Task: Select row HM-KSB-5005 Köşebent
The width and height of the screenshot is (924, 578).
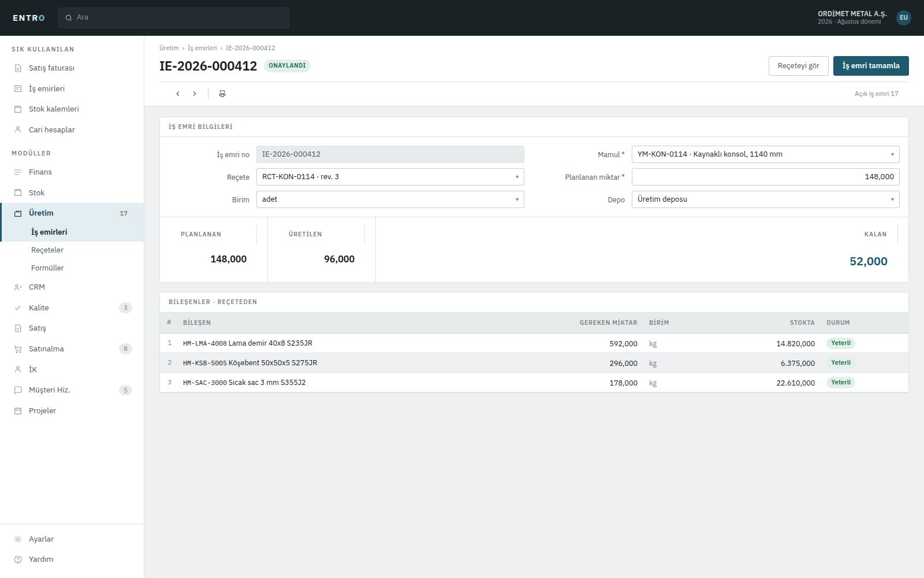Action: click(x=534, y=363)
